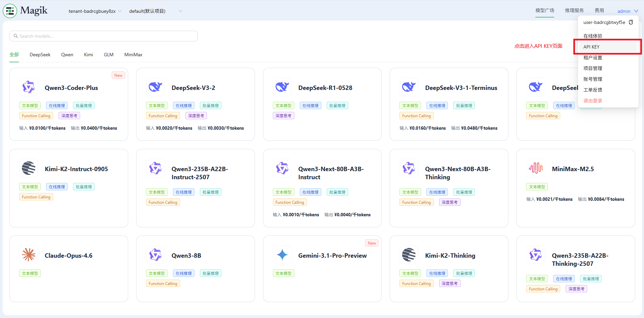644x318 pixels.
Task: Choose 租户设置 in the admin menu
Action: tap(593, 58)
